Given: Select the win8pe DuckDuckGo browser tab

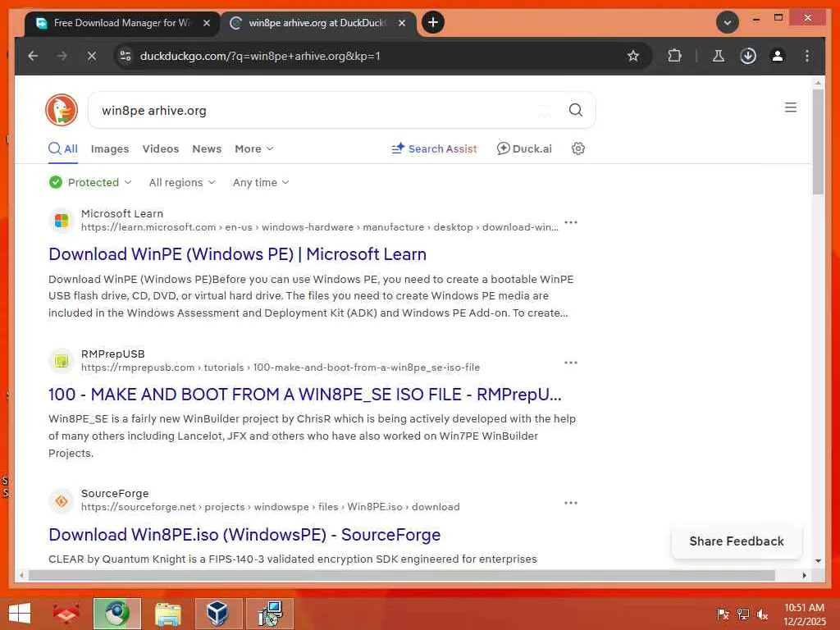Looking at the screenshot, I should coord(318,23).
